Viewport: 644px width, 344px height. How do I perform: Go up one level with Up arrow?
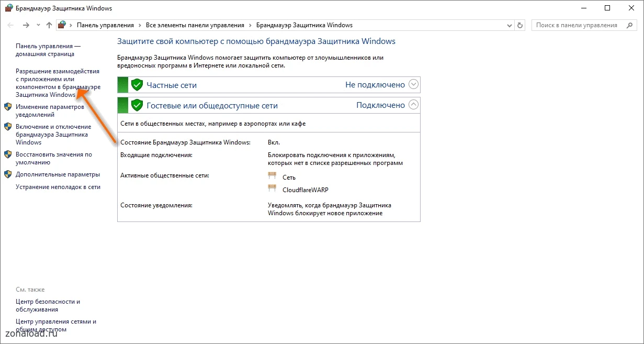click(x=49, y=25)
